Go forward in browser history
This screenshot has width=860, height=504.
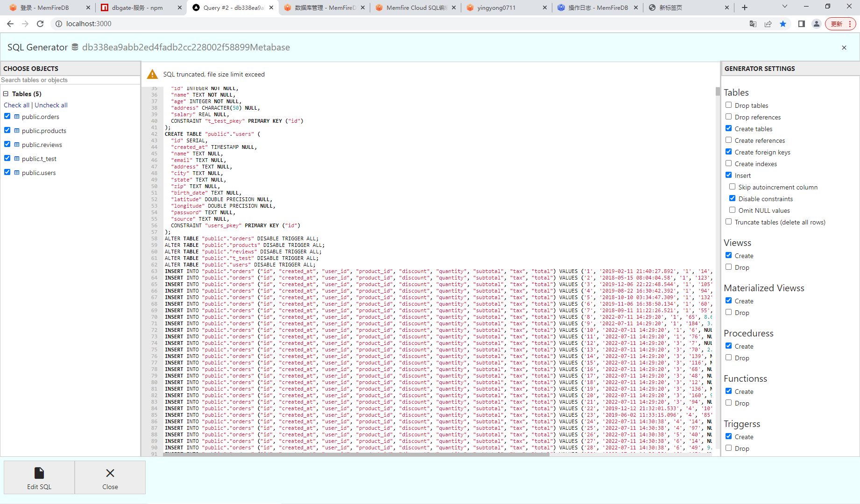[25, 24]
